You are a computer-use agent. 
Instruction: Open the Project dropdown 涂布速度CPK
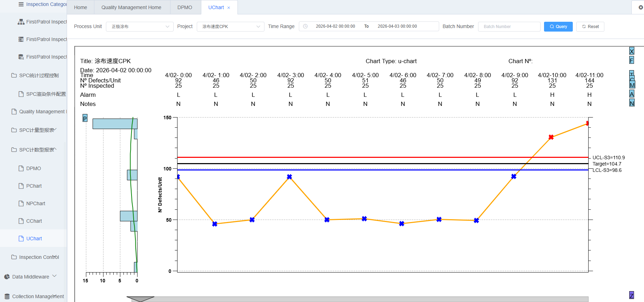[230, 27]
